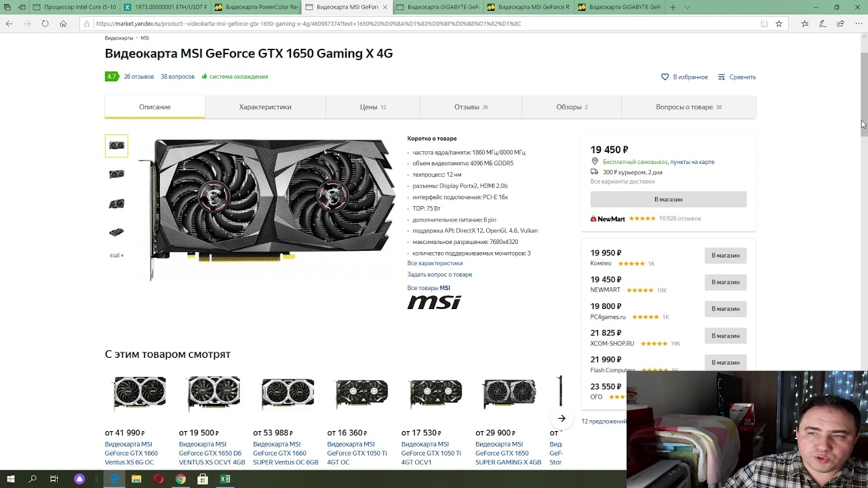Click main В магазин button for 19 450 ₽
The image size is (868, 488).
click(x=668, y=199)
